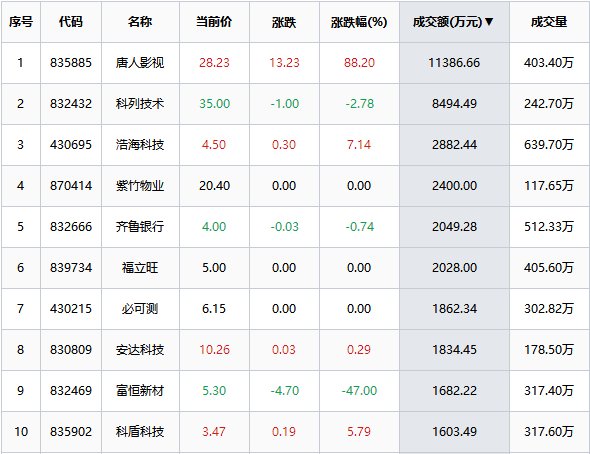Viewport: 590px width, 454px height.
Task: Click the 涨跌幅(%) column header
Action: (359, 22)
